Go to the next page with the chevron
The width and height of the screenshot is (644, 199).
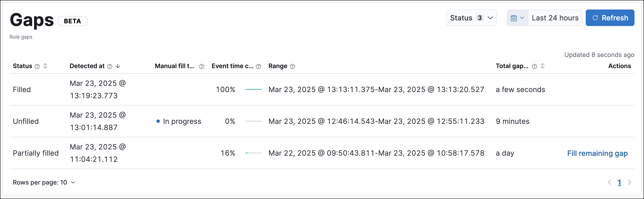point(630,182)
